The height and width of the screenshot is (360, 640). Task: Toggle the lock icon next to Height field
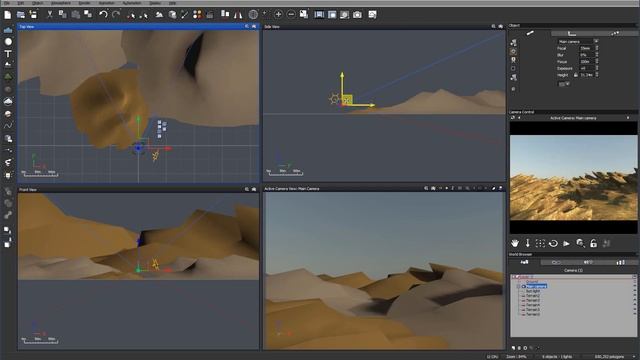click(576, 75)
